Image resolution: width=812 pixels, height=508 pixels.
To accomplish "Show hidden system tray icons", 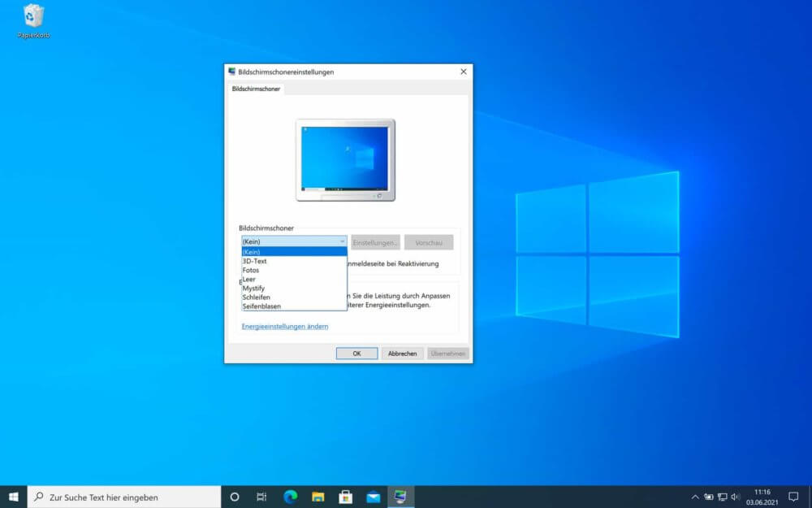I will (x=695, y=497).
